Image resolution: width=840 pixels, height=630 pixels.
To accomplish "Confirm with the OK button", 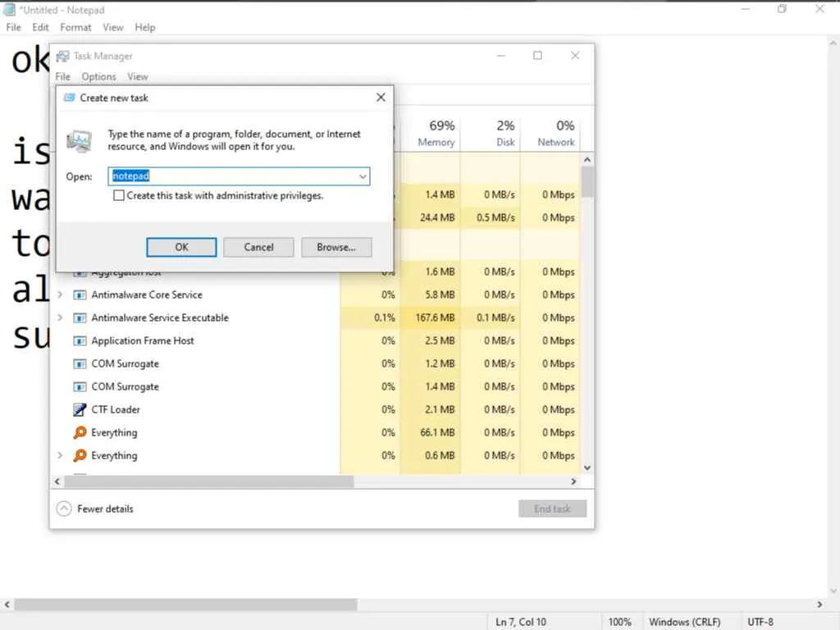I will click(x=181, y=248).
